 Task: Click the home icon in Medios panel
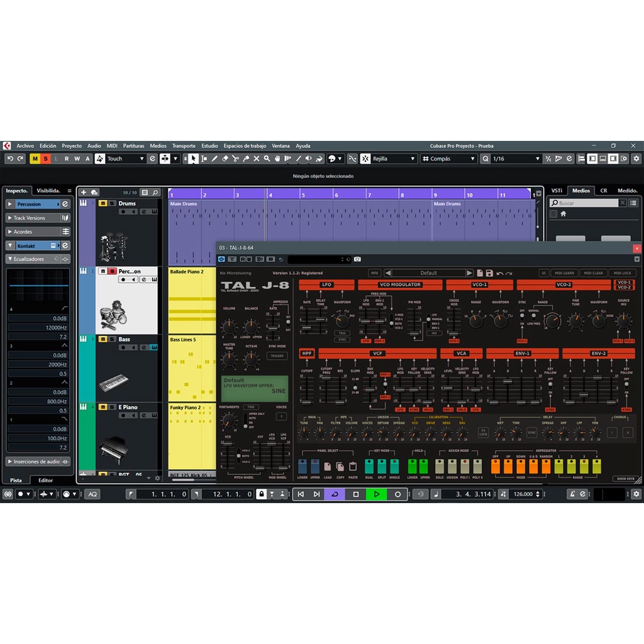(563, 214)
